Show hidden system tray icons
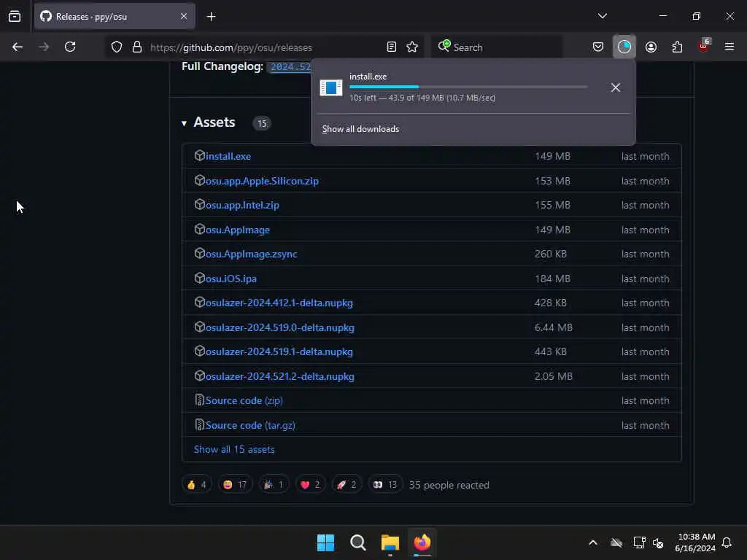The width and height of the screenshot is (747, 560). 593,542
